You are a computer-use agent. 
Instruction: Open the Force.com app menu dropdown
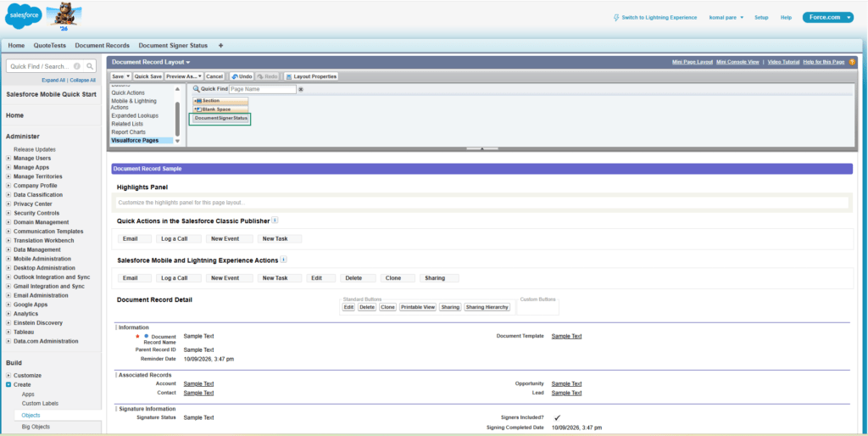pos(849,18)
